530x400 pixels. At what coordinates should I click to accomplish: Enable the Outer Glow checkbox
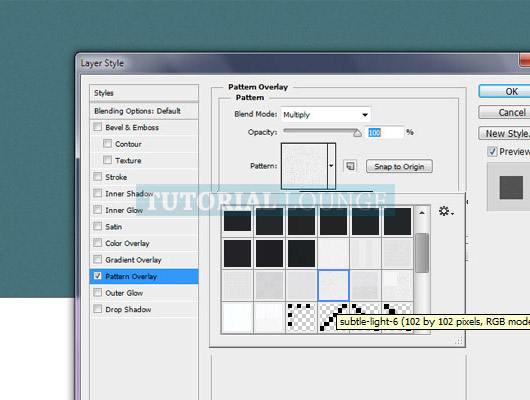(98, 292)
